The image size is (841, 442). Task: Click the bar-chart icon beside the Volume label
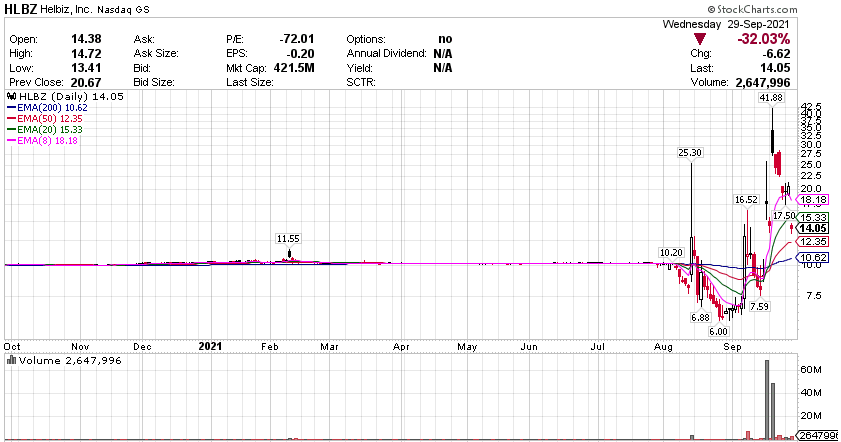11,360
